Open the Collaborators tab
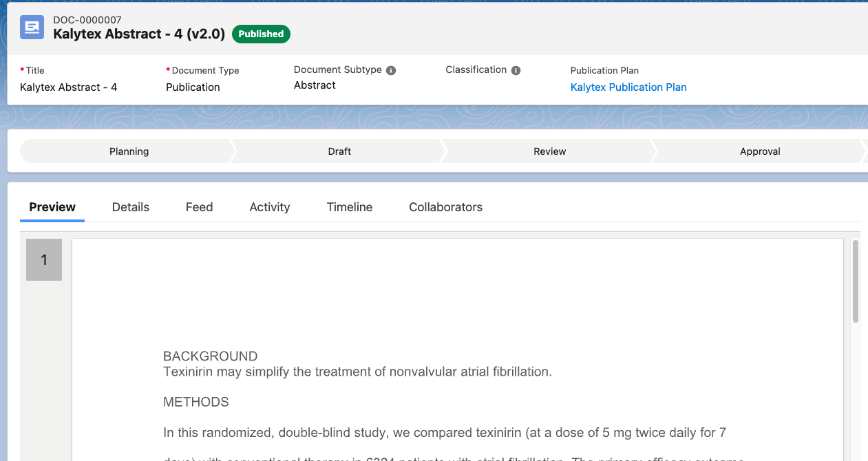 (445, 207)
